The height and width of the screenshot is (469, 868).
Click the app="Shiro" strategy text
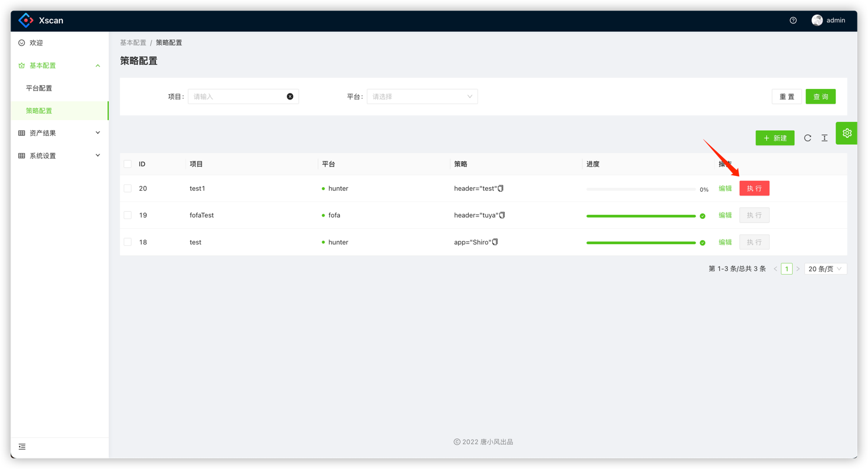point(472,242)
